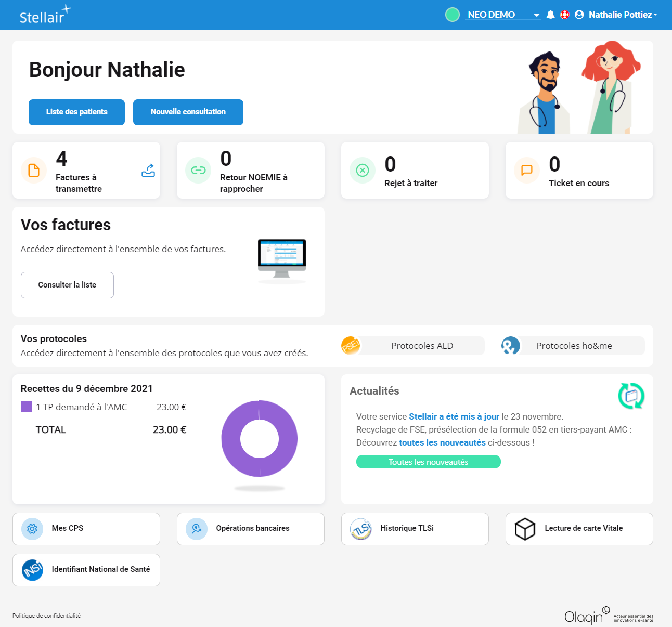
Task: Open the Nathalie Pottiez user menu
Action: (616, 15)
